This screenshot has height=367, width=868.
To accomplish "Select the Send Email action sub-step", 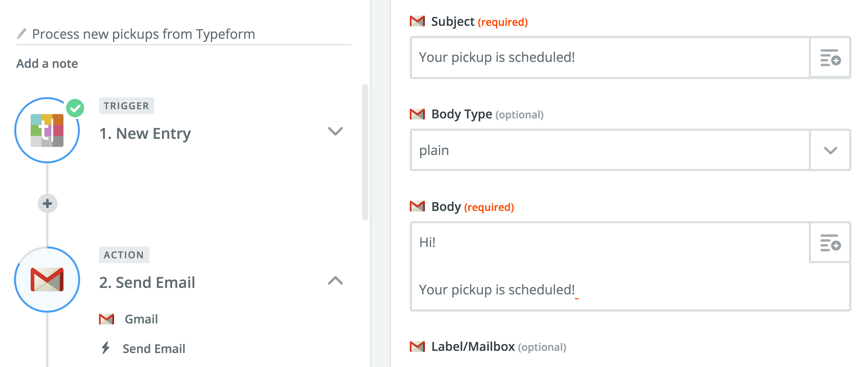I will [x=154, y=348].
